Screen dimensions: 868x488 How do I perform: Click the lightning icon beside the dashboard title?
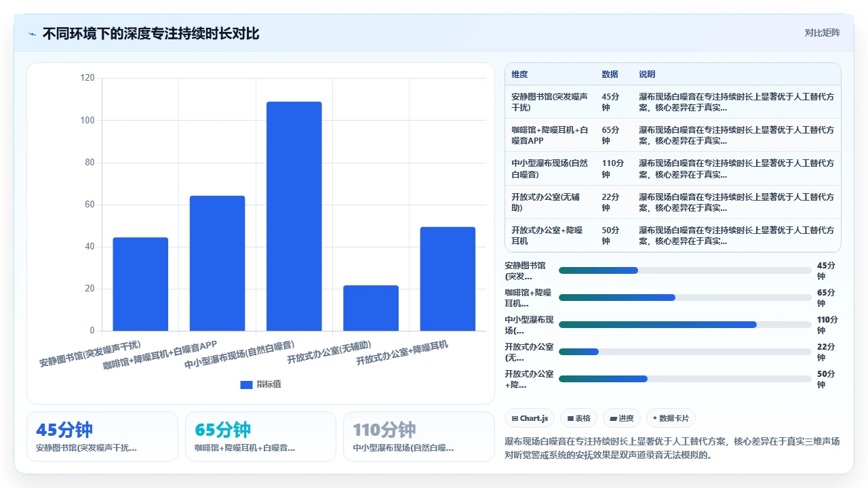coord(33,34)
